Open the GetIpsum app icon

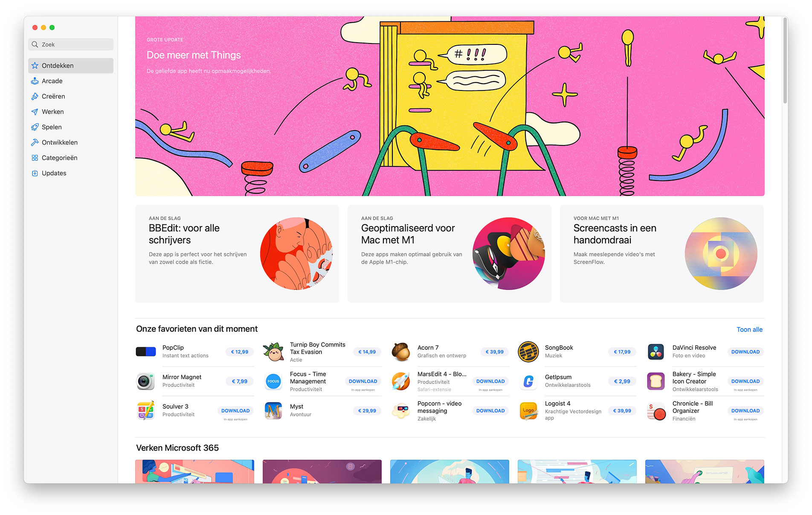click(x=528, y=381)
